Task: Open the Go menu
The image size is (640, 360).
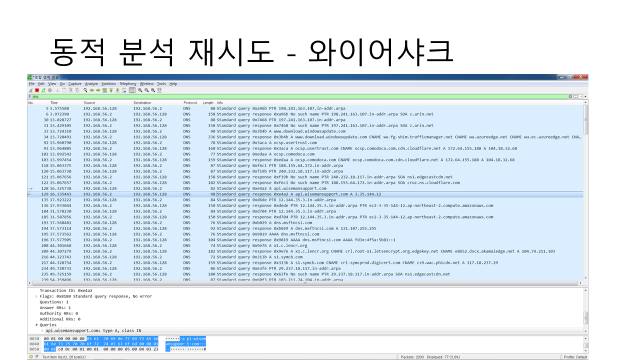Action: point(62,84)
